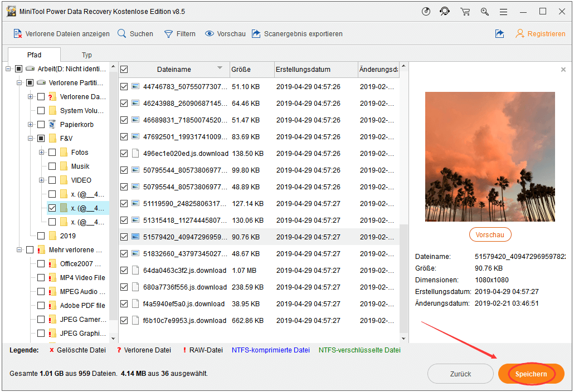Select the Pfad tab
The image size is (574, 392).
[x=34, y=55]
